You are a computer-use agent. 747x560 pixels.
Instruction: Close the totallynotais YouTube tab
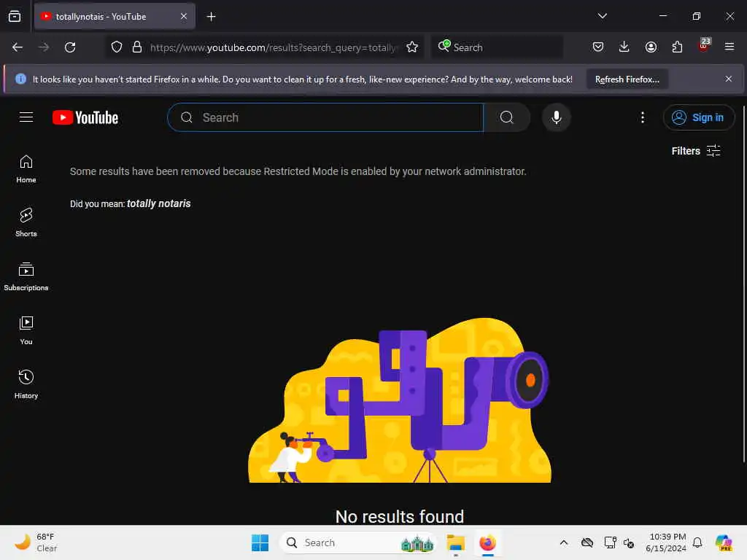(184, 17)
